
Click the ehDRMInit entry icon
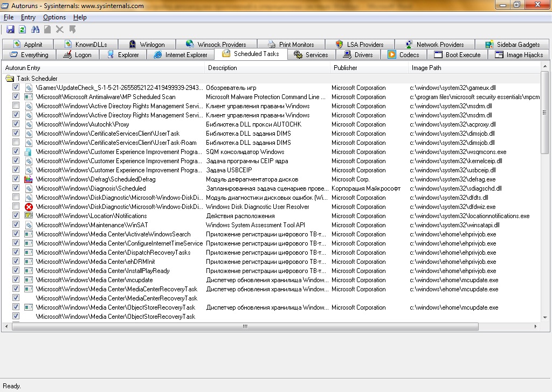coord(29,262)
